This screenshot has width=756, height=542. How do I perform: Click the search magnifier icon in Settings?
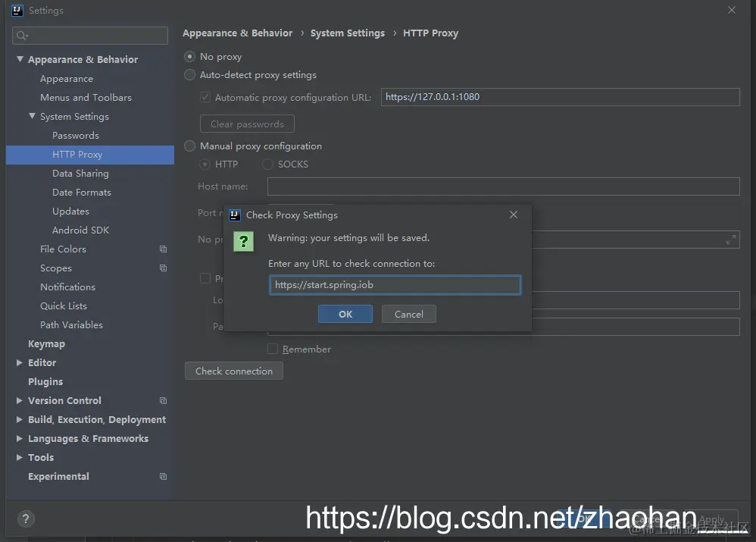22,35
